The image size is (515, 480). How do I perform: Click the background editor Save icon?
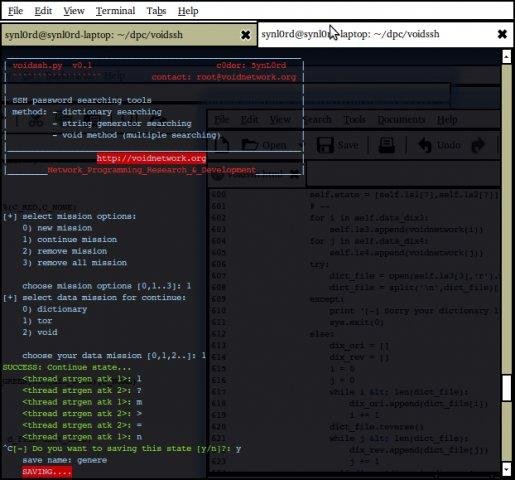click(325, 145)
